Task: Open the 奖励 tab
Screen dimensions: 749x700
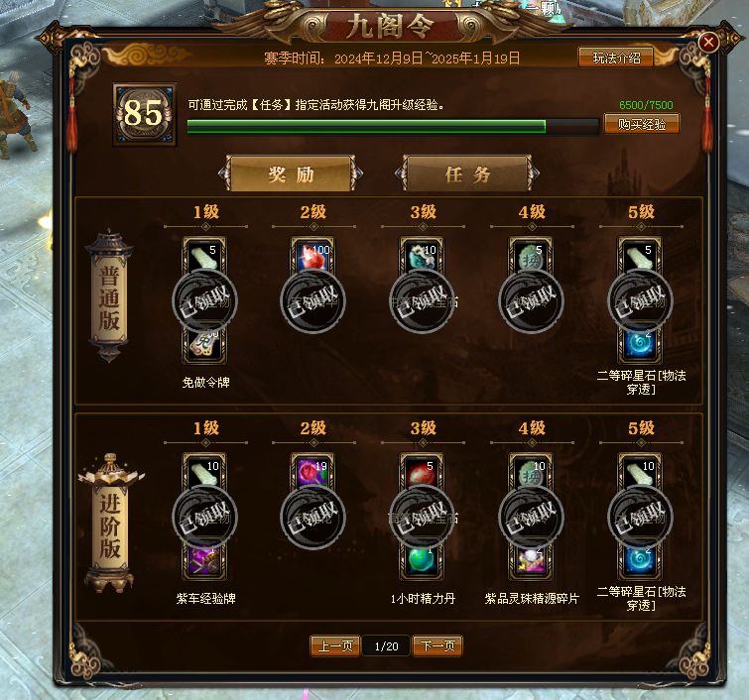Action: tap(291, 174)
